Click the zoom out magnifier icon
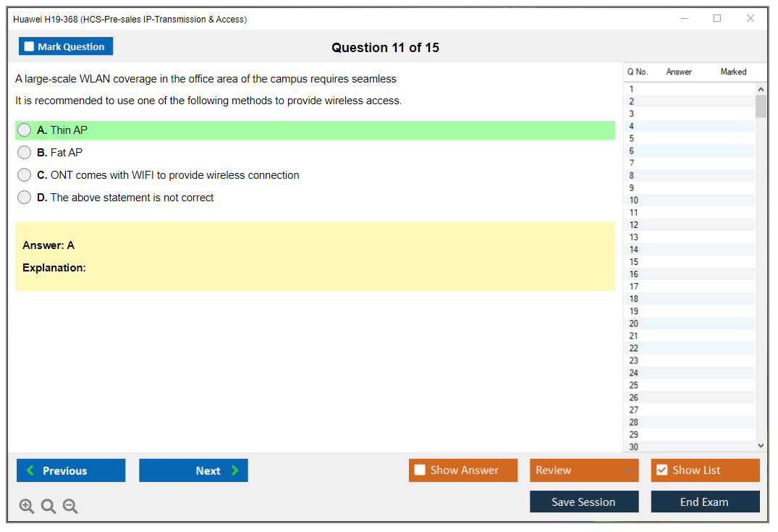Screen dimensions: 778x532 pyautogui.click(x=70, y=507)
